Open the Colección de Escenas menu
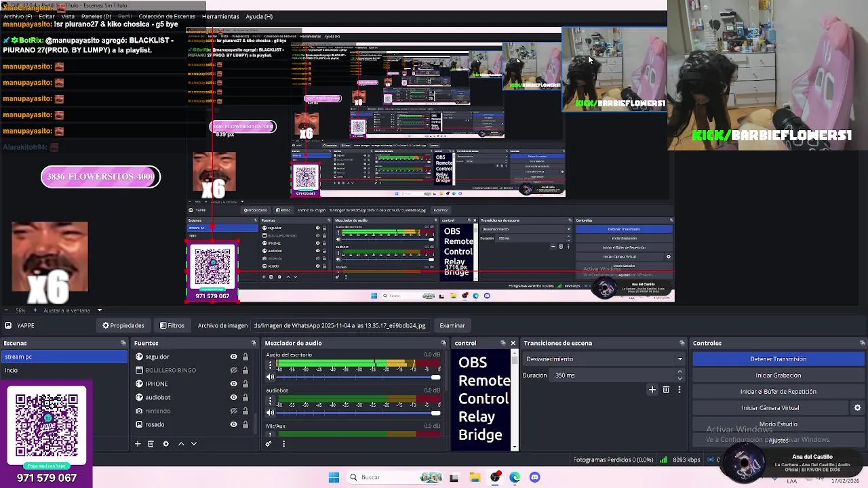The width and height of the screenshot is (868, 488). [167, 16]
